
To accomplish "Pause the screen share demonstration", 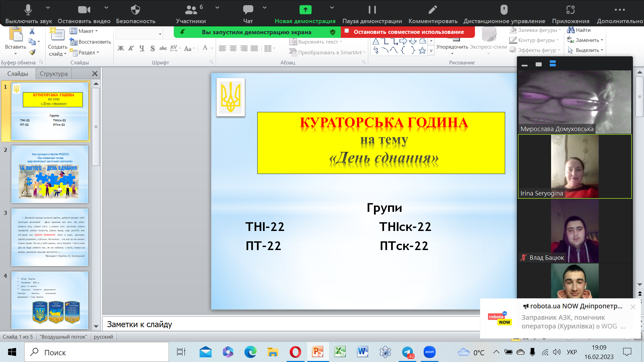I will tap(372, 10).
